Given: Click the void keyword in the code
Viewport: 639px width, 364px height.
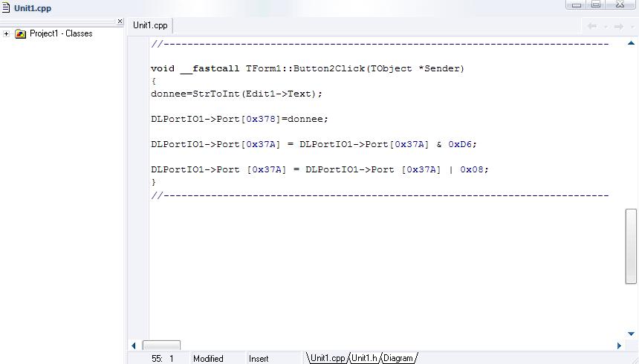Looking at the screenshot, I should [163, 68].
